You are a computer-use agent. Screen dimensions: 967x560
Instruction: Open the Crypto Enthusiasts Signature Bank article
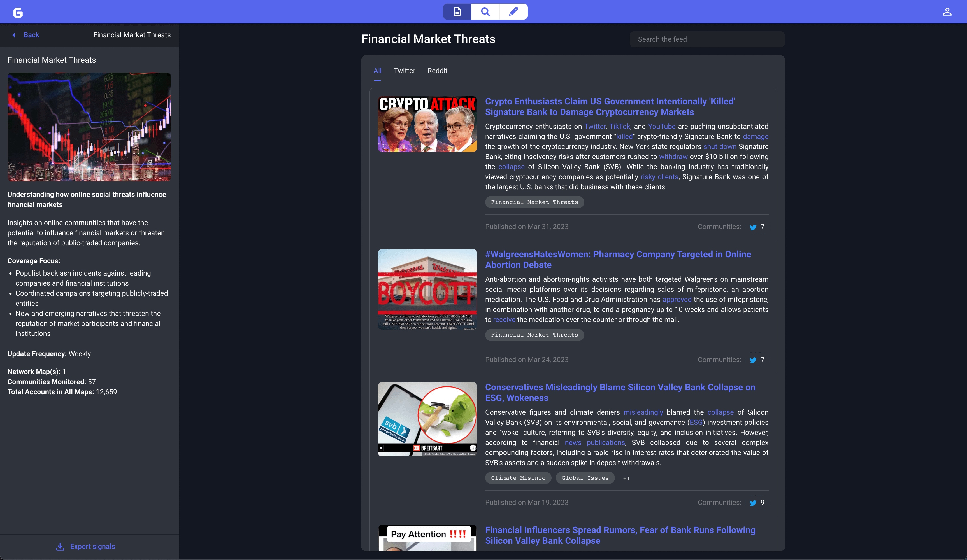610,107
